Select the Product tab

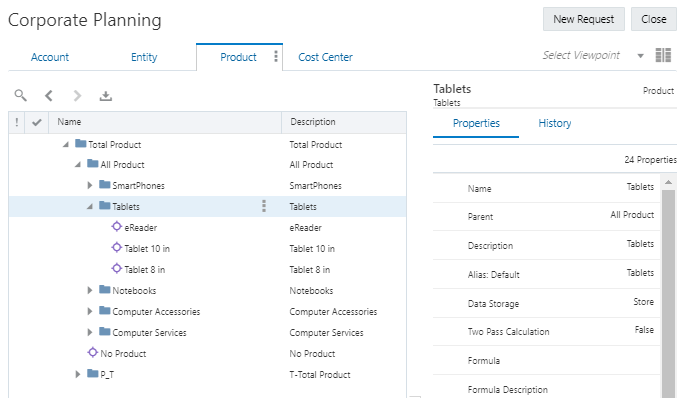tap(238, 57)
